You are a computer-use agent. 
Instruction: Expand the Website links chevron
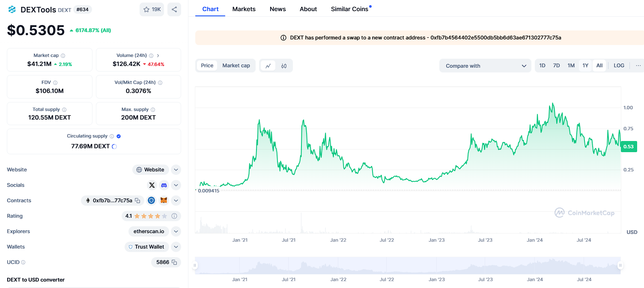click(176, 170)
